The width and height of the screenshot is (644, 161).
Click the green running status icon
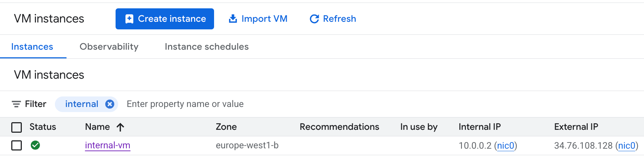click(35, 145)
